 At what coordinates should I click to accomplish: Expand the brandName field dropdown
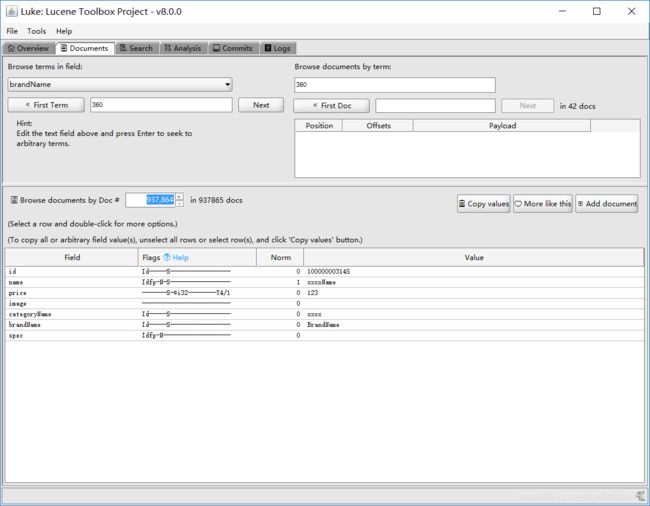[x=228, y=85]
